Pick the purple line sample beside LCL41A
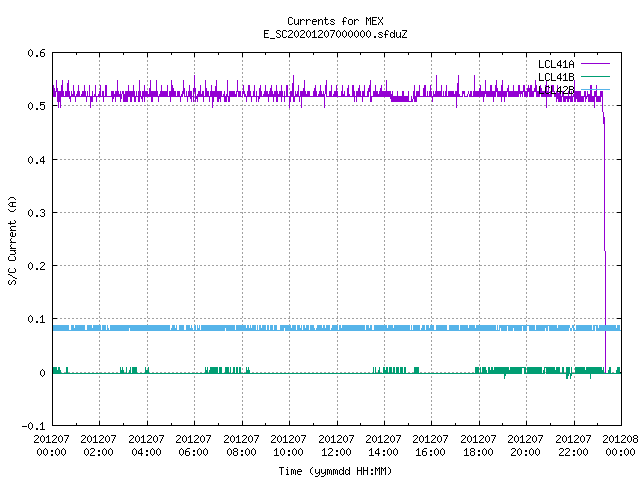This screenshot has height=480, width=640. click(x=595, y=64)
